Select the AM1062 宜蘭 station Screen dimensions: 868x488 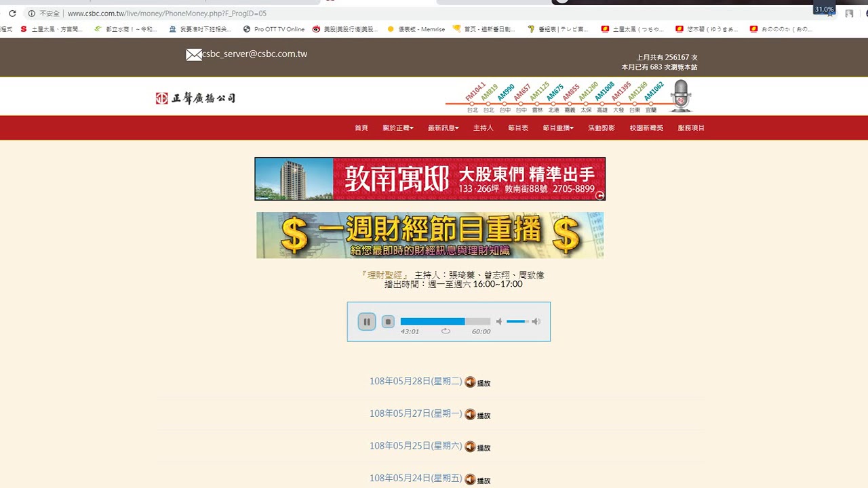coord(653,96)
